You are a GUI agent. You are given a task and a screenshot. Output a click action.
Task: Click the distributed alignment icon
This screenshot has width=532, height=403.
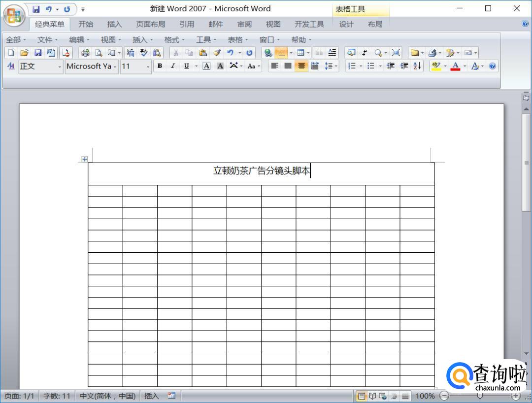click(x=315, y=66)
